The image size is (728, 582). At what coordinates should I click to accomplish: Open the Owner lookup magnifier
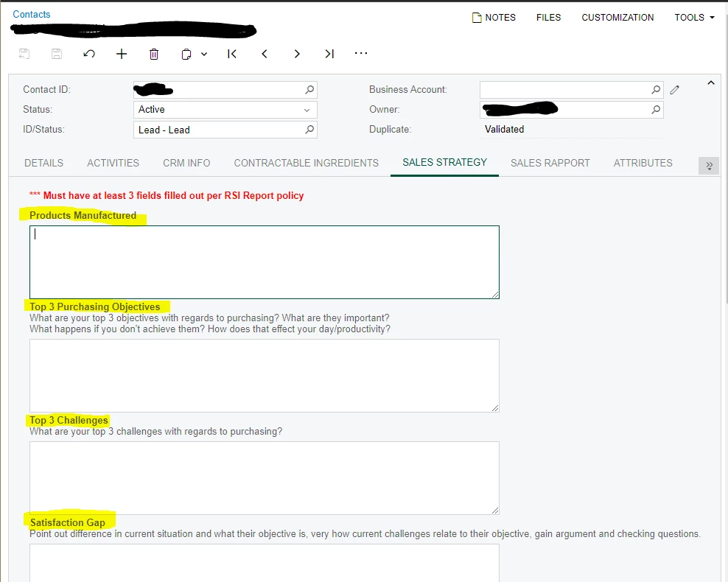(x=656, y=110)
